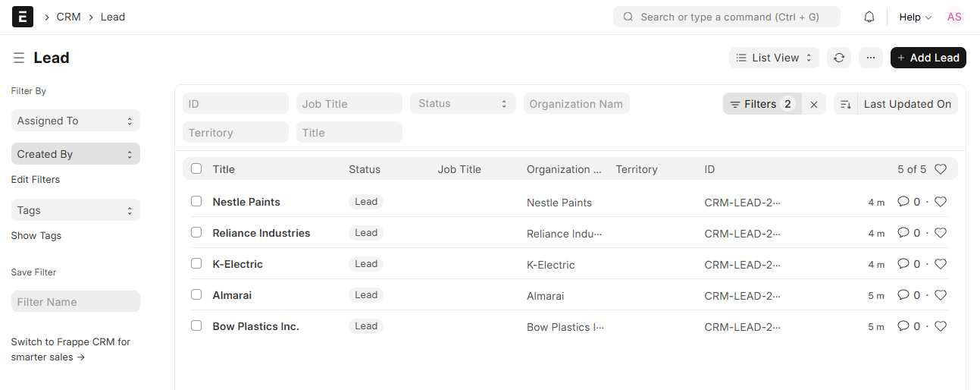Open the notifications bell
This screenshot has width=980, height=390.
[869, 17]
